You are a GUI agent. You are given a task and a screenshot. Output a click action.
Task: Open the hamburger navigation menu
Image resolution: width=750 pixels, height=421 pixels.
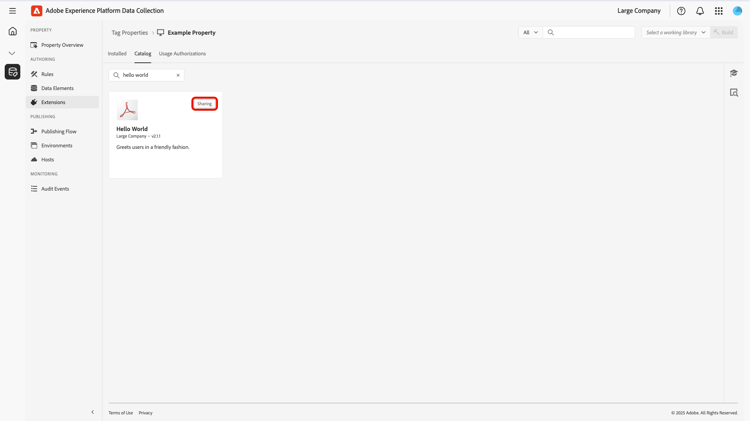coord(12,11)
